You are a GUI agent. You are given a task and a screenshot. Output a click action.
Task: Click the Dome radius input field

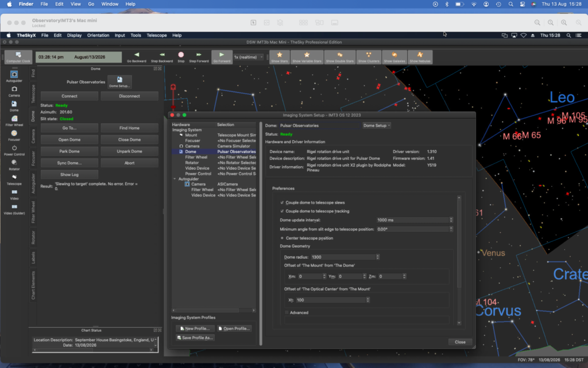click(343, 257)
